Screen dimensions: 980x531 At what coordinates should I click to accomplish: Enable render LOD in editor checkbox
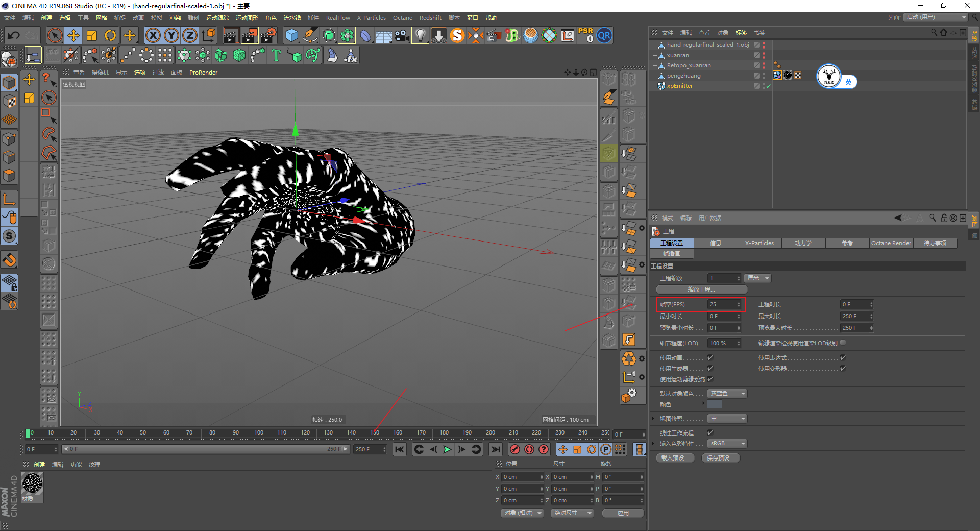843,343
